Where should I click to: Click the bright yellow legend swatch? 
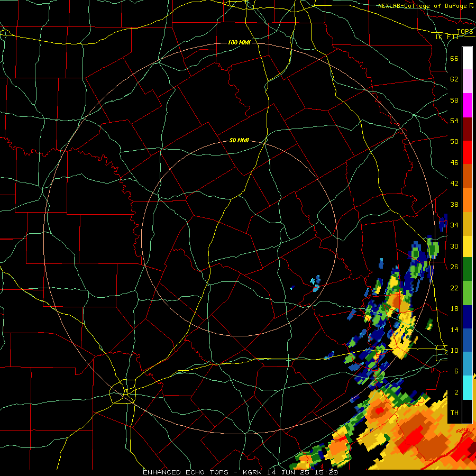pos(467,246)
